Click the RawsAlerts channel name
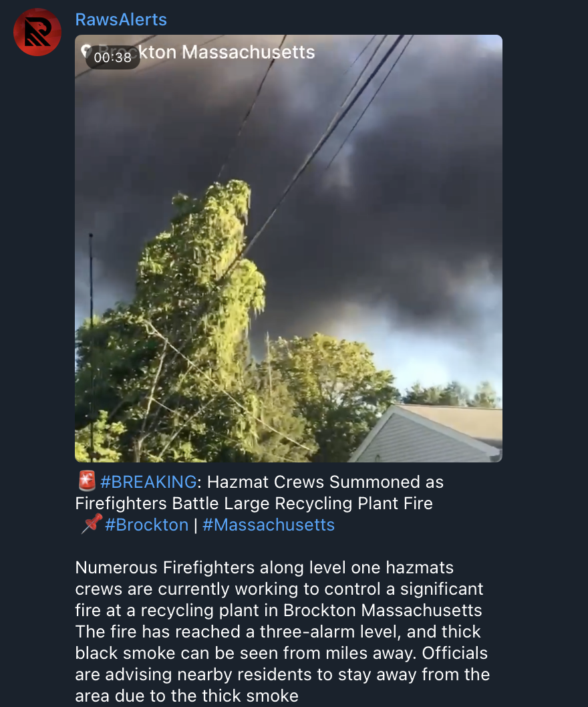 pyautogui.click(x=121, y=20)
